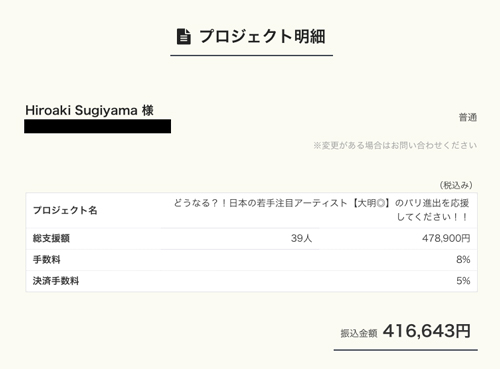
Task: Click the 5% payment fee value
Action: (463, 281)
